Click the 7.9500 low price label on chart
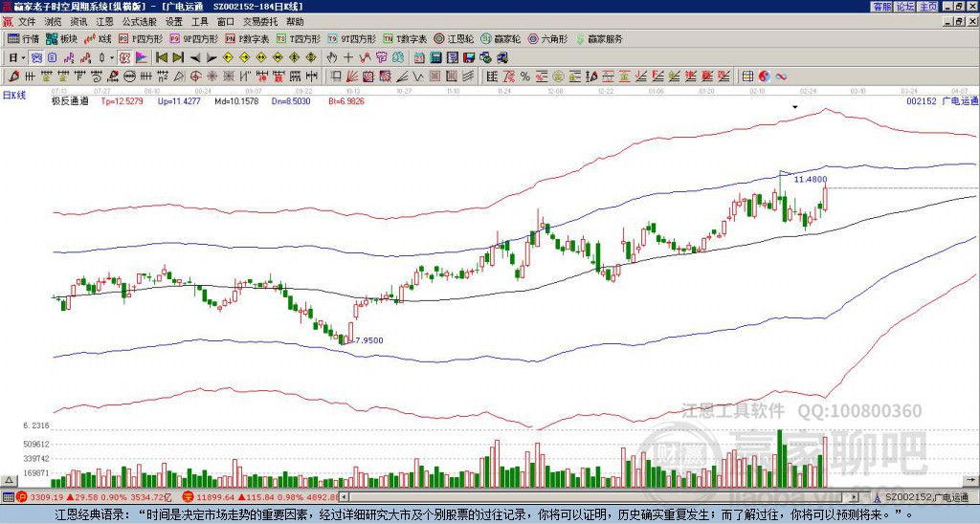Viewport: 980px width, 524px height. [368, 340]
